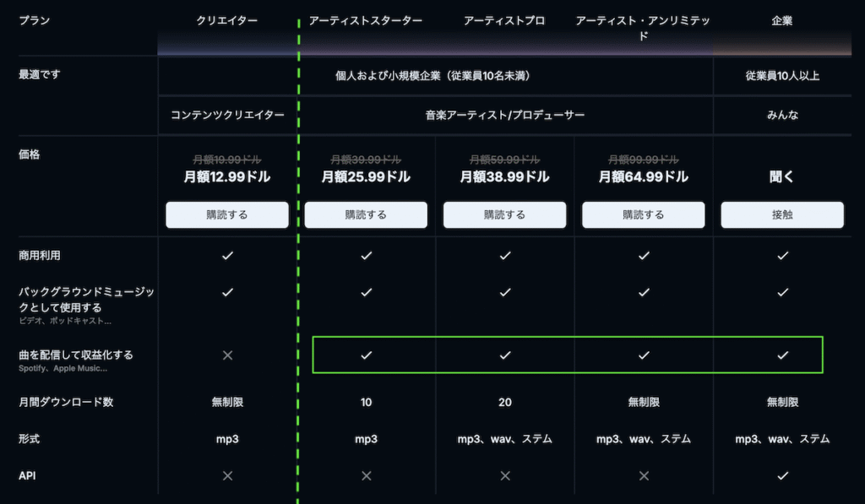Click 音楽アーティスト/プロデューサー label
Screen dimensions: 865x504
504,115
